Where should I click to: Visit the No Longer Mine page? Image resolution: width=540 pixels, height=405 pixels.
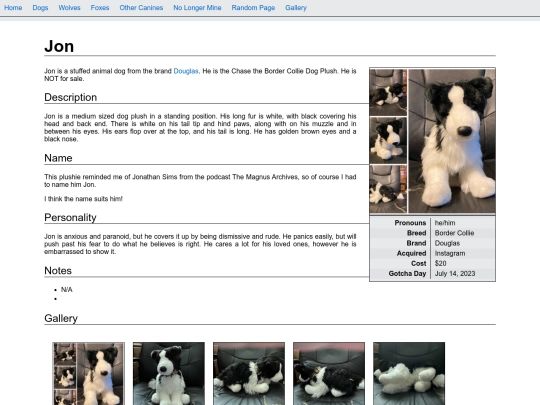[x=197, y=8]
